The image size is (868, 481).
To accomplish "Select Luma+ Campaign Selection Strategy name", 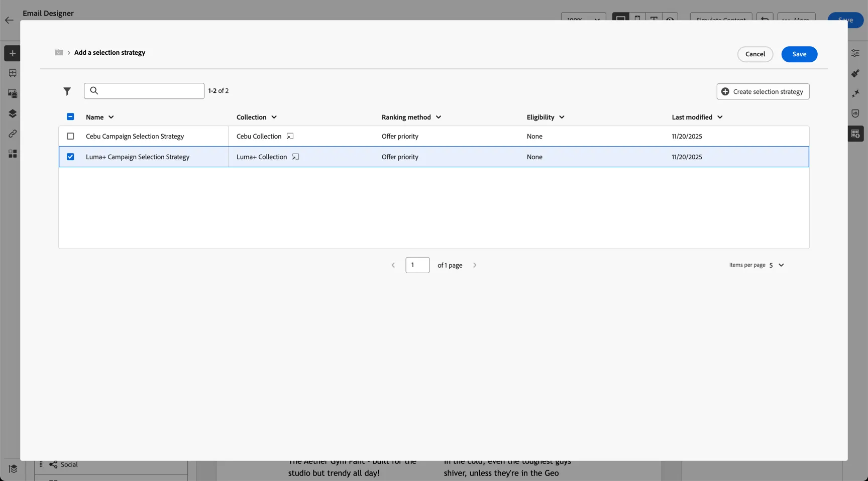I will [138, 157].
